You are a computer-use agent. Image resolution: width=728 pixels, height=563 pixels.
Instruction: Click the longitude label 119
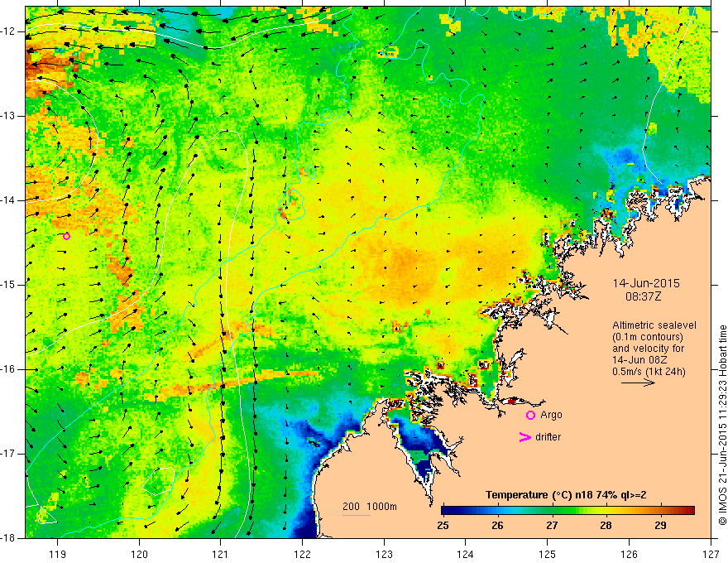[x=58, y=554]
